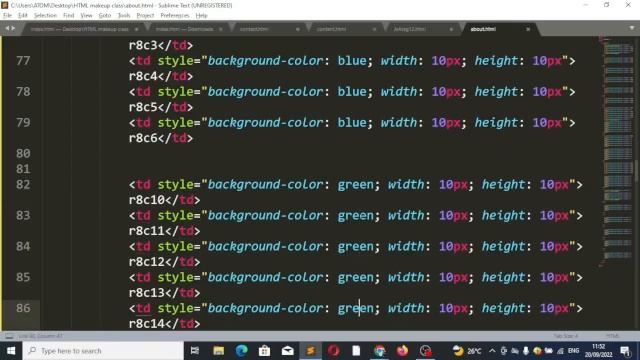Open the Goto menu
Screen dimensions: 640x360
(104, 16)
